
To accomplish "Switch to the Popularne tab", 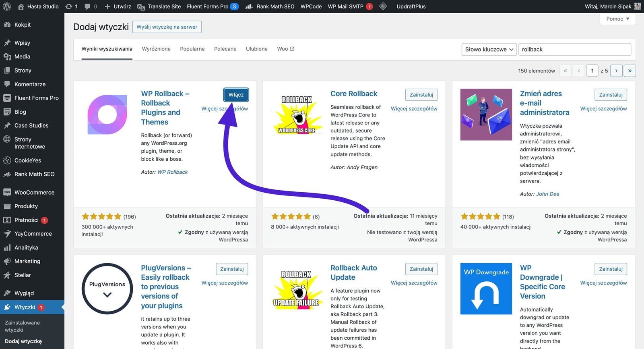I will (192, 49).
